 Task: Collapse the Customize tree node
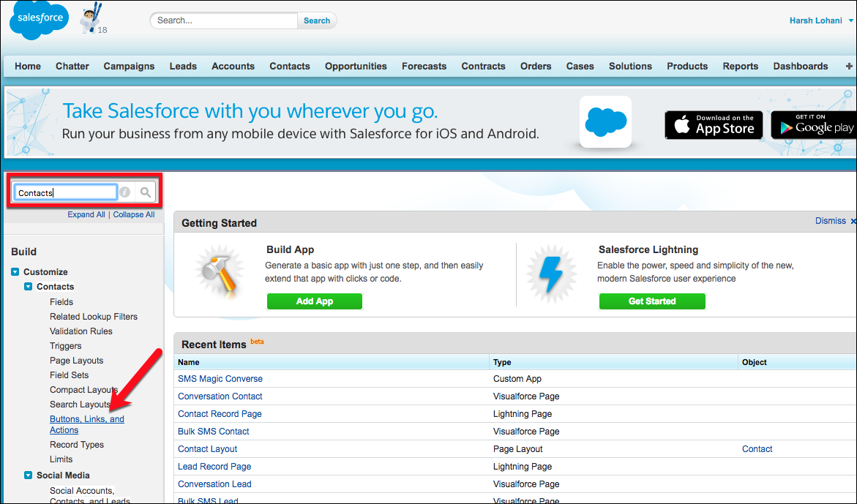click(x=15, y=272)
